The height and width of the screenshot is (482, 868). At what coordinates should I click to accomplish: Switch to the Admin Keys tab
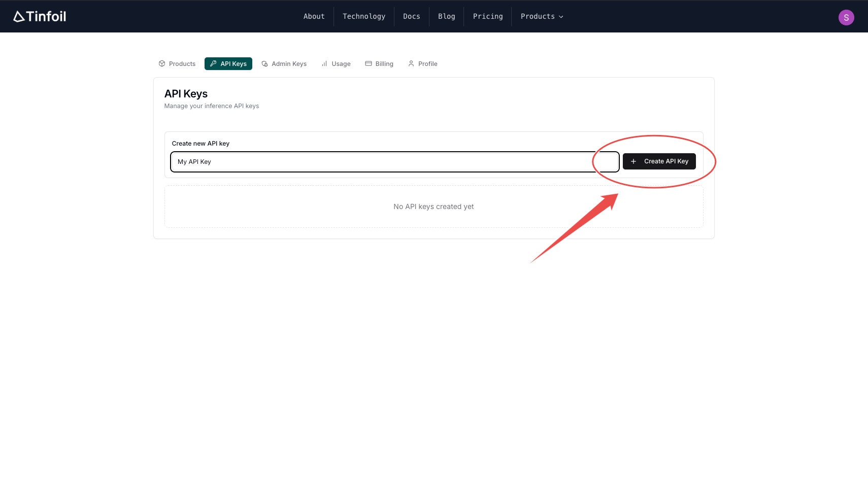coord(284,64)
